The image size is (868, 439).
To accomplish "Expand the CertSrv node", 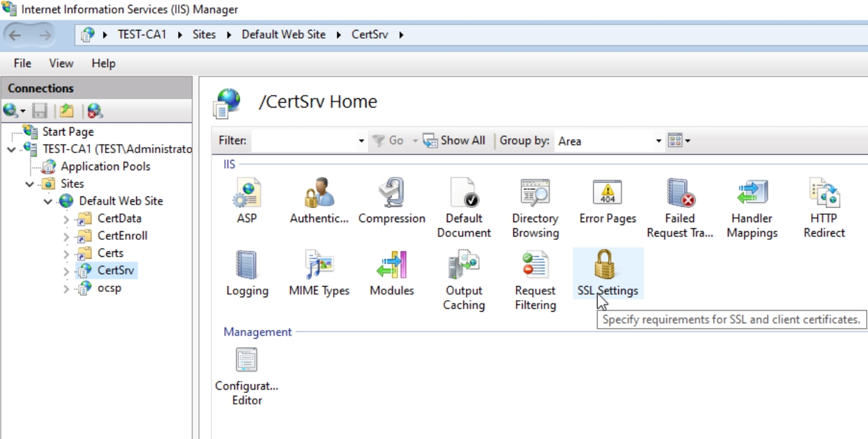I will [66, 271].
